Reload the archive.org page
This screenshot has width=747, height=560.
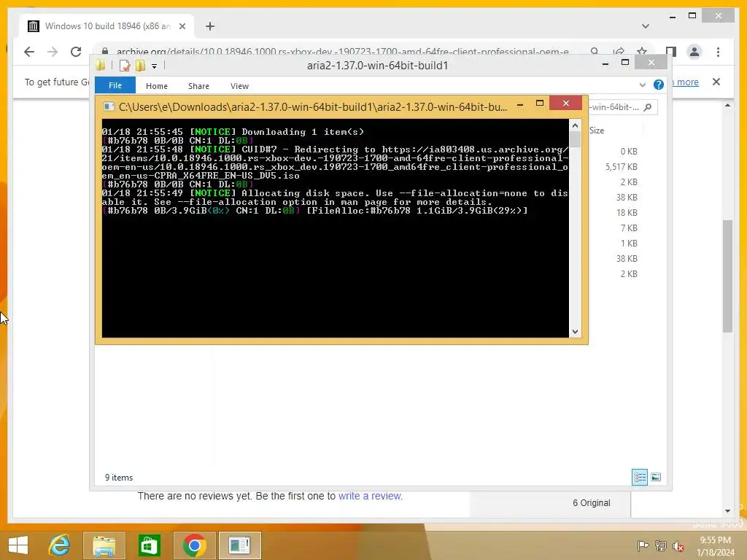(x=76, y=52)
